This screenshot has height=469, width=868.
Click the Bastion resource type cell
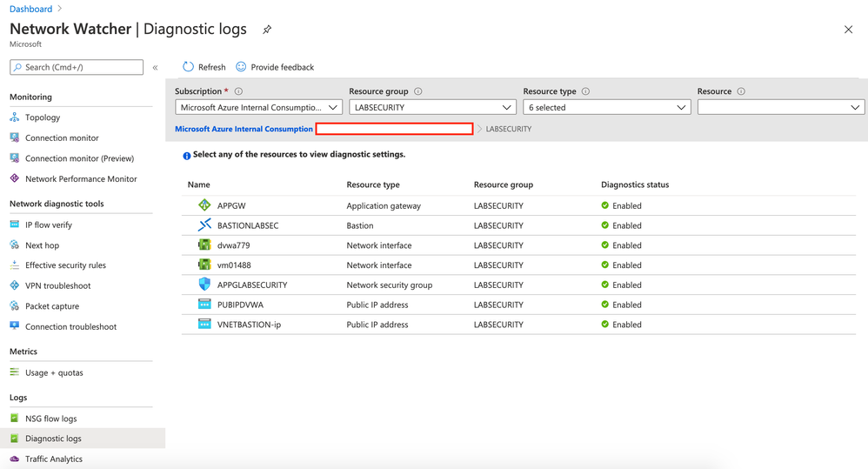click(x=360, y=225)
